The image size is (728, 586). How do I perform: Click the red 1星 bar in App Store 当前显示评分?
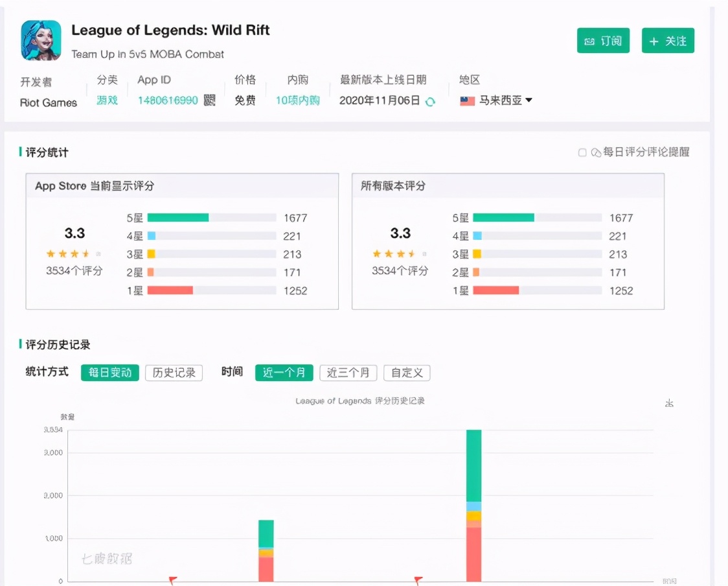coord(170,290)
